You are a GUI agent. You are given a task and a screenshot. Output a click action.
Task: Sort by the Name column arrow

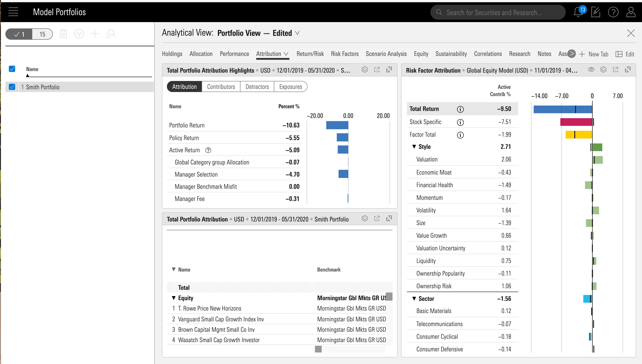click(x=28, y=76)
